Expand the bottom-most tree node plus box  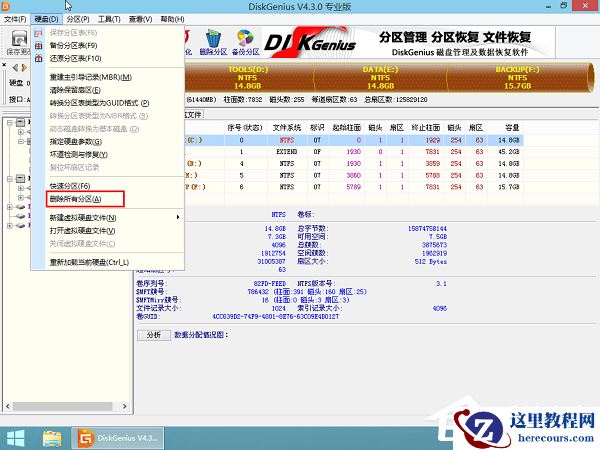pyautogui.click(x=10, y=226)
